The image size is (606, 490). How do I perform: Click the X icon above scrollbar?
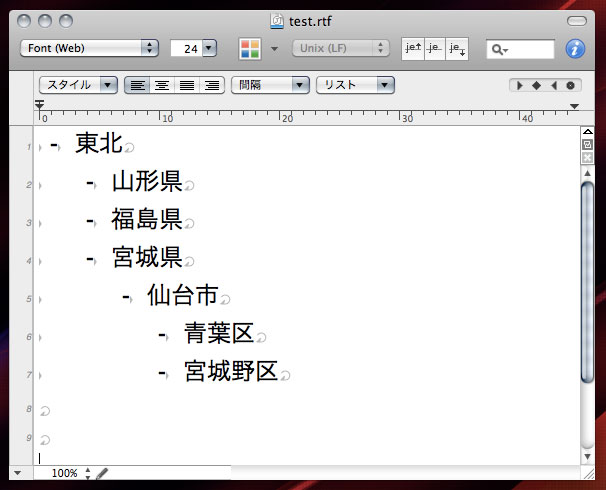(587, 158)
